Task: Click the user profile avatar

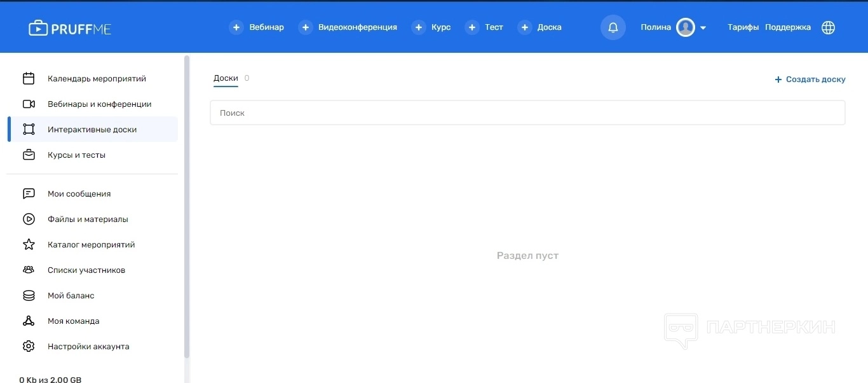Action: (685, 27)
